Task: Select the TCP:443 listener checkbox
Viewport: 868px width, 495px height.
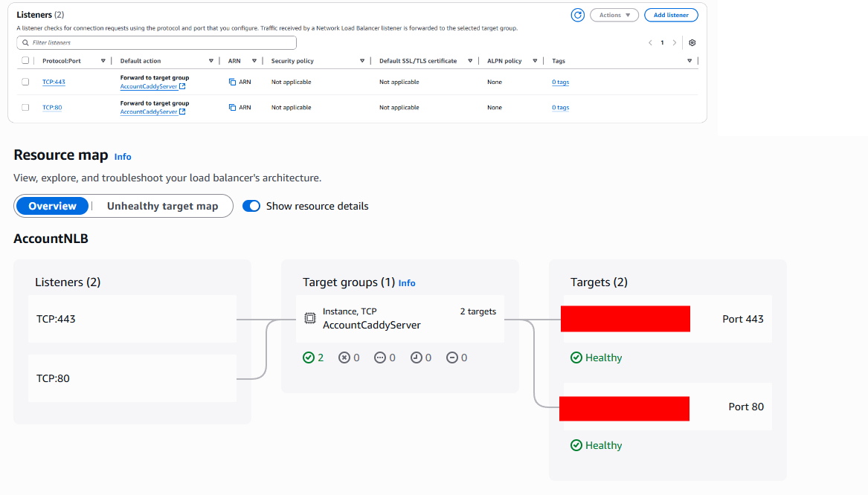Action: point(25,82)
